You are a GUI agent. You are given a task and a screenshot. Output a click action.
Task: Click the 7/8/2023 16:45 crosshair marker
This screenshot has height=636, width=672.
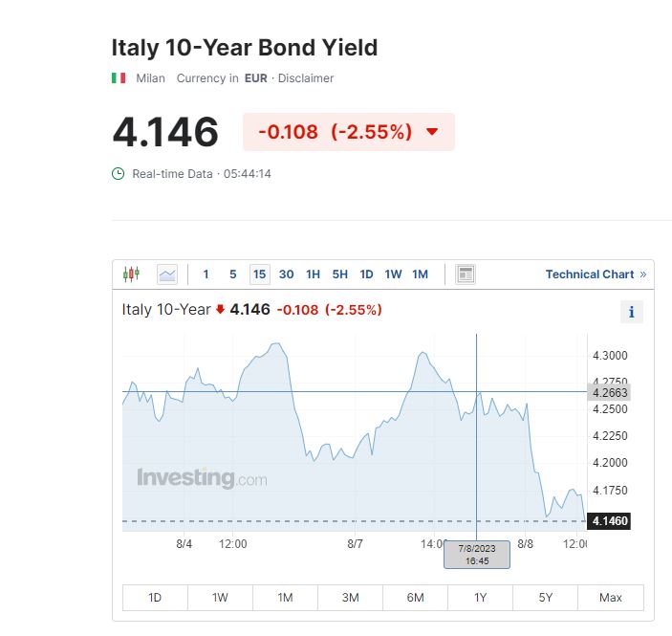(x=476, y=555)
